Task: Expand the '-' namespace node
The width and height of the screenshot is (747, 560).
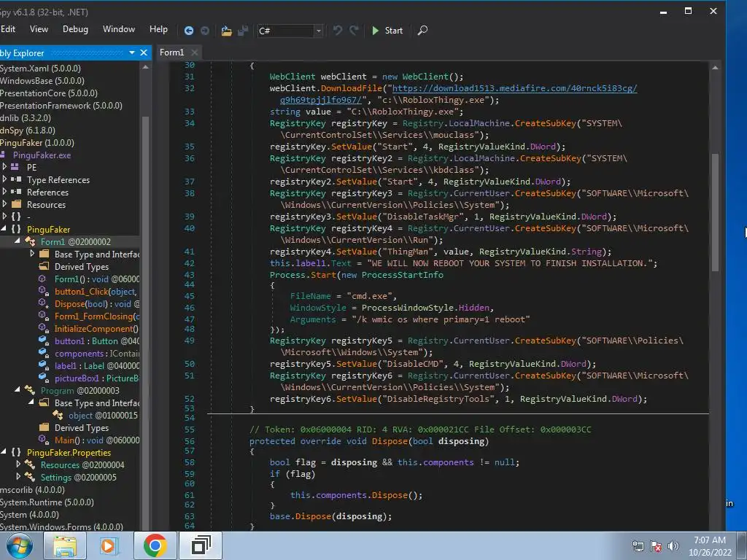Action: [x=4, y=216]
